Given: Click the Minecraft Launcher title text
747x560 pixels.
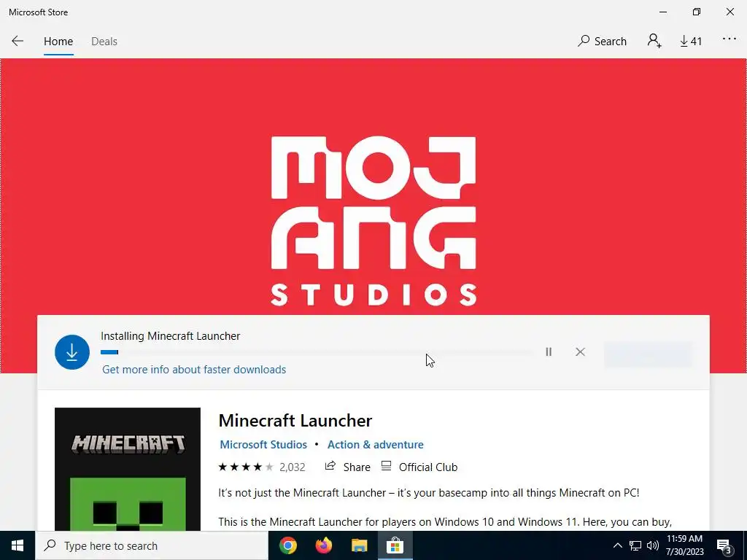Looking at the screenshot, I should [x=295, y=421].
